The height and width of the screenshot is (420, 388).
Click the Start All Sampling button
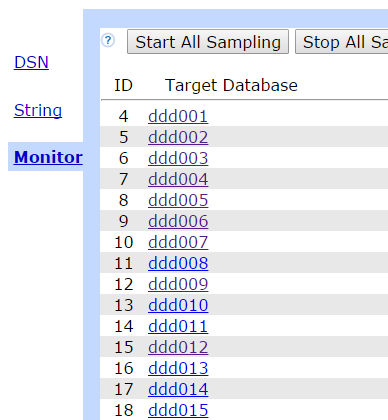click(208, 42)
